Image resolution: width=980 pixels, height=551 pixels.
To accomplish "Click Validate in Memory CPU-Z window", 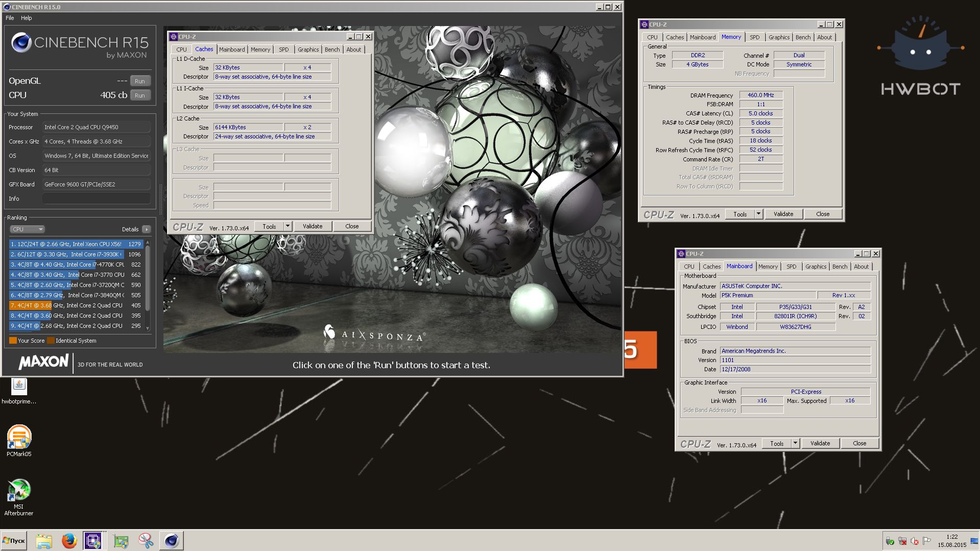I will (x=783, y=214).
